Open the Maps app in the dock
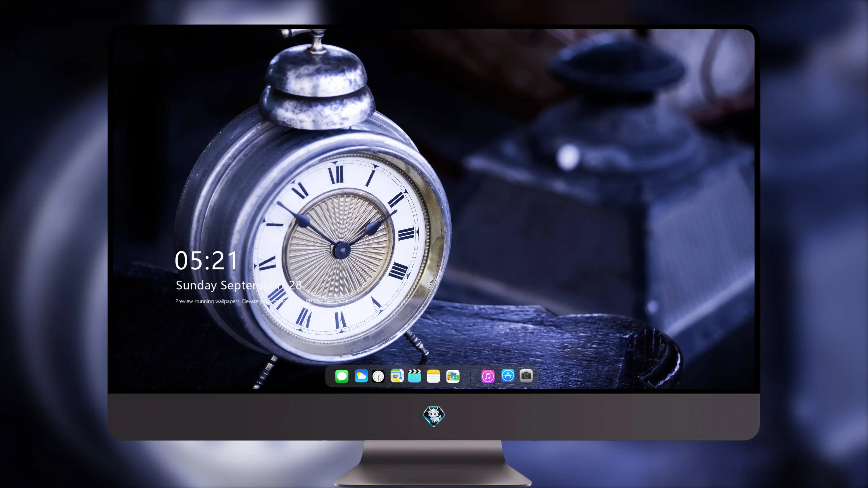 397,376
